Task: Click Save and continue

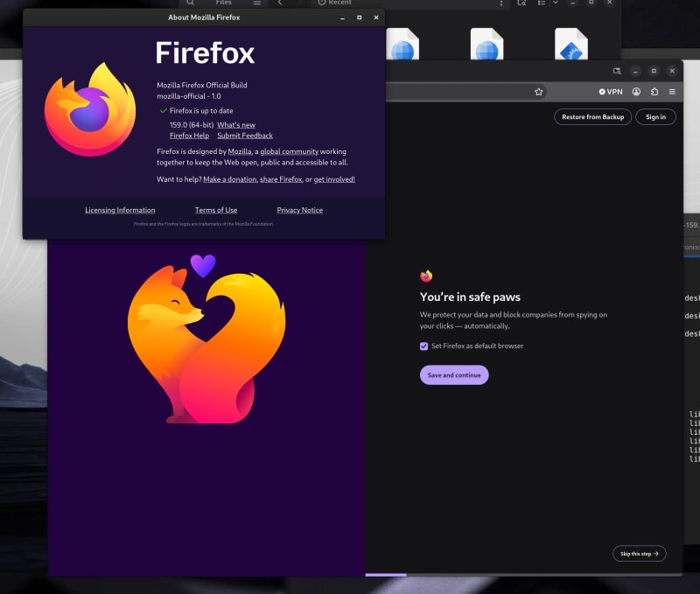Action: [454, 375]
